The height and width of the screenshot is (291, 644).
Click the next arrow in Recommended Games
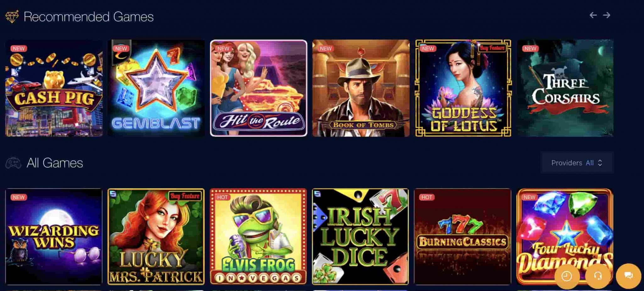[607, 15]
